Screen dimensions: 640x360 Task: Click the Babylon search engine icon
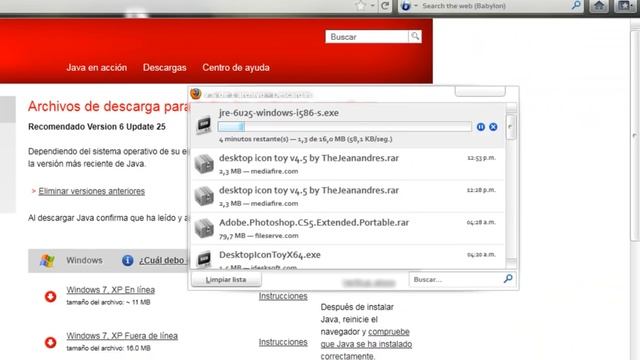[406, 6]
